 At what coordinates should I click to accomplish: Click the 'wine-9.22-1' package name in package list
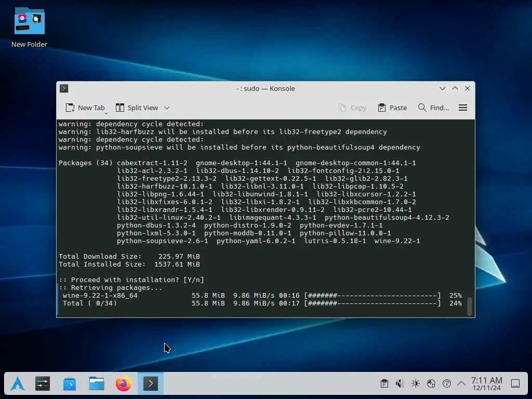pos(397,241)
